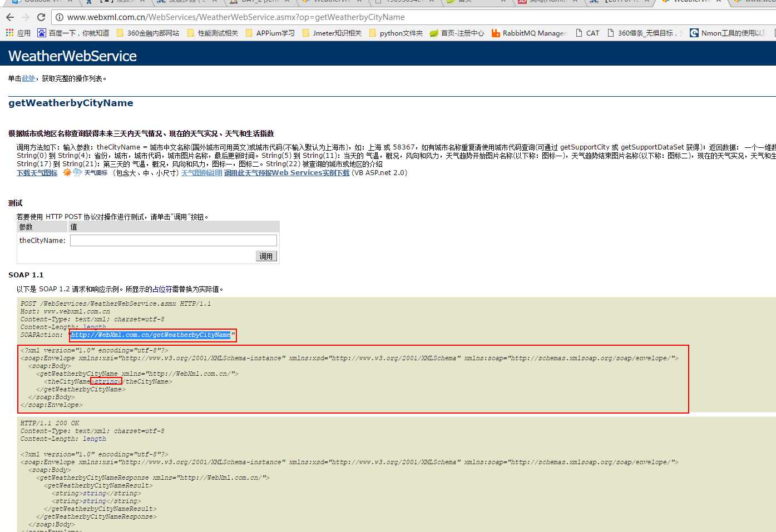The height and width of the screenshot is (532, 776).
Task: Open the APPium学习 bookmark folder
Action: (270, 33)
